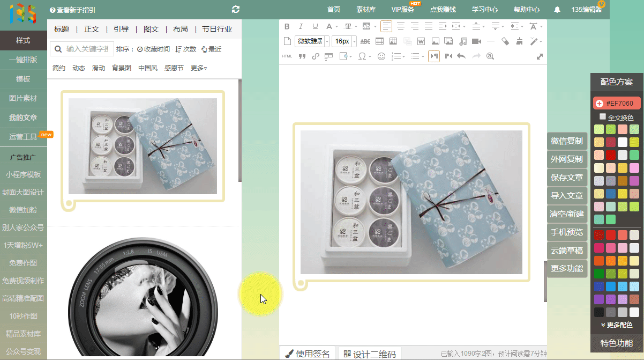
Task: Click the #EF7060 current color swatch
Action: (x=616, y=103)
